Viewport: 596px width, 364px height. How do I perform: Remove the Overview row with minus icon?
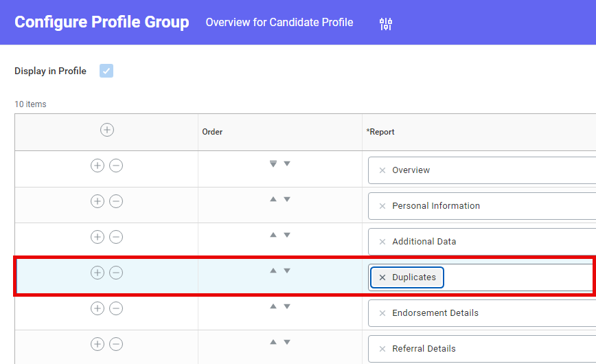(x=116, y=166)
